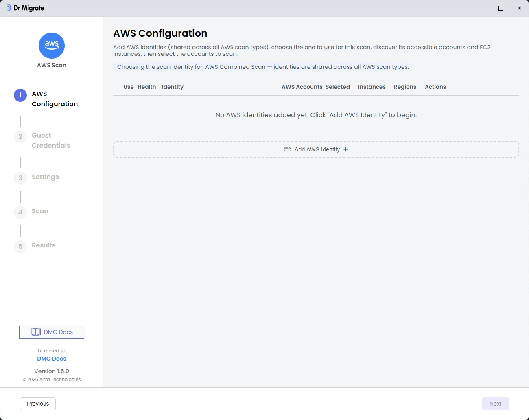Click the Version 1.5.0 text
529x420 pixels.
point(52,371)
